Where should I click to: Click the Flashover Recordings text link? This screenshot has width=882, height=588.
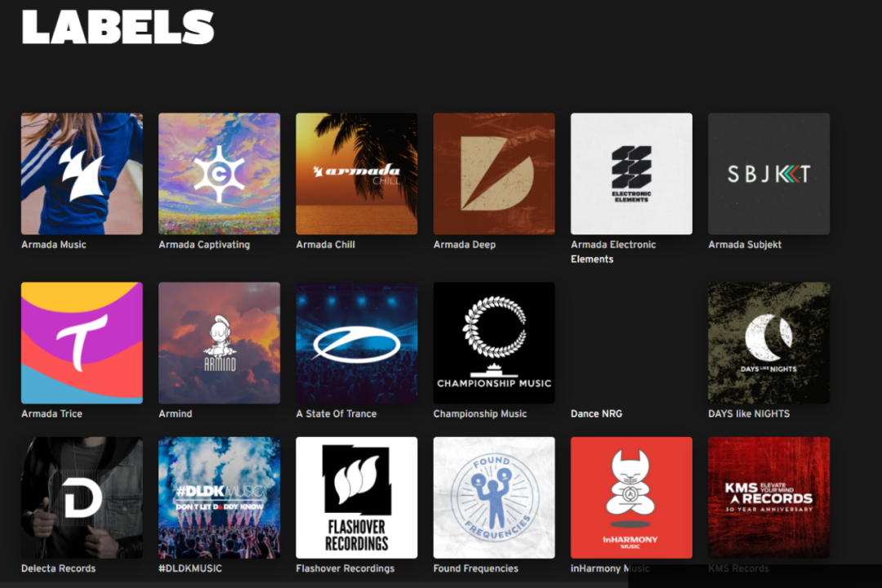coord(345,568)
